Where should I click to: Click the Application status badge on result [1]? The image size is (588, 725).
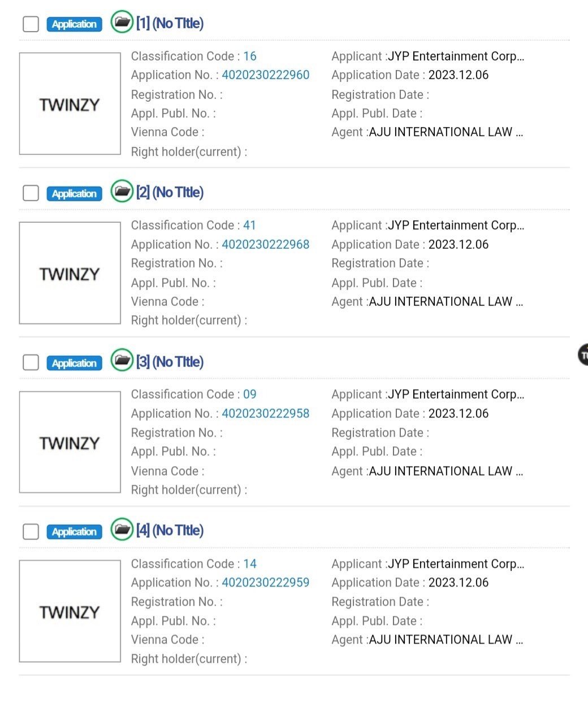pyautogui.click(x=74, y=24)
